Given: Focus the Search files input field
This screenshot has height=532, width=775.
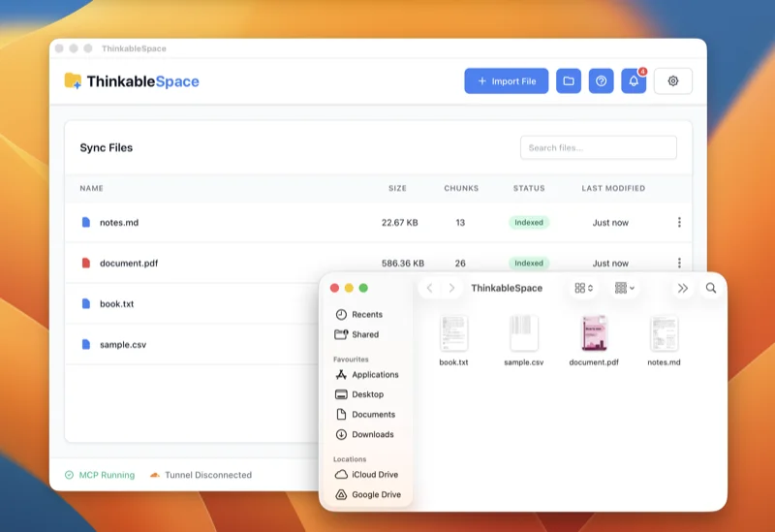Looking at the screenshot, I should click(x=598, y=148).
